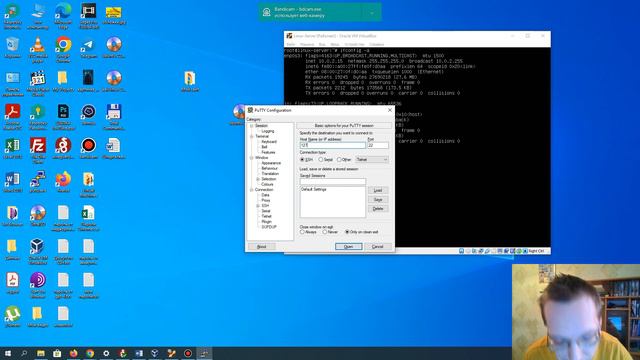Open Microsoft Store from the taskbar

[x=57, y=353]
